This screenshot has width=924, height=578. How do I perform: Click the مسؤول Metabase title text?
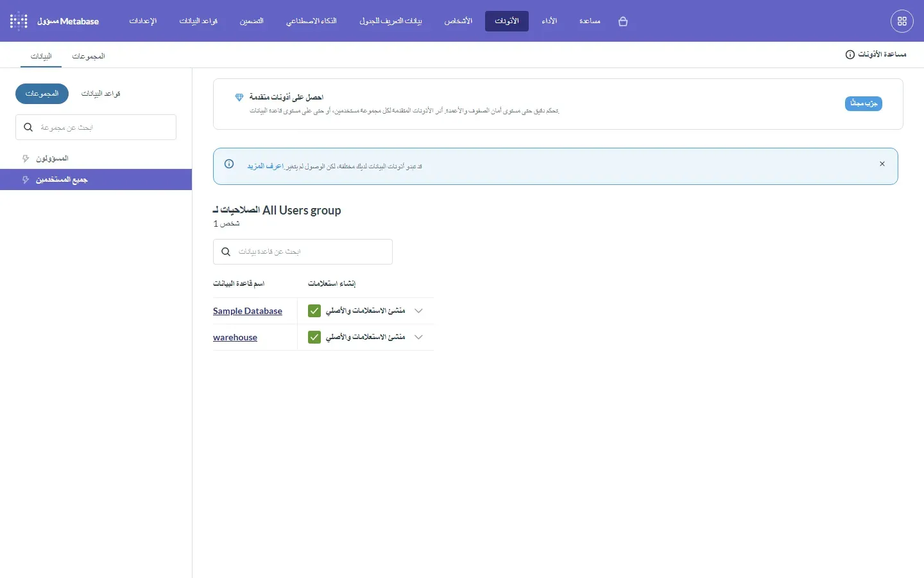(x=68, y=21)
